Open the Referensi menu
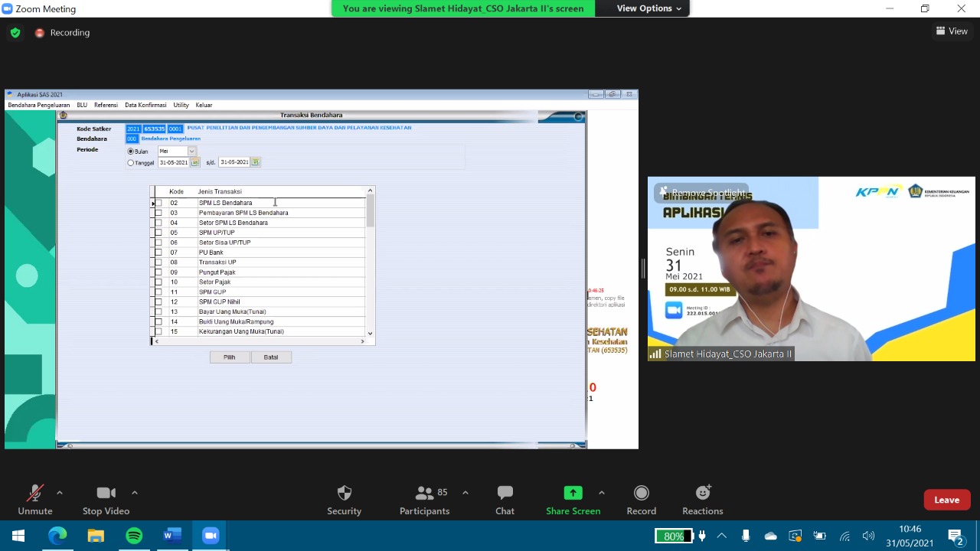This screenshot has height=551, width=980. (x=106, y=105)
